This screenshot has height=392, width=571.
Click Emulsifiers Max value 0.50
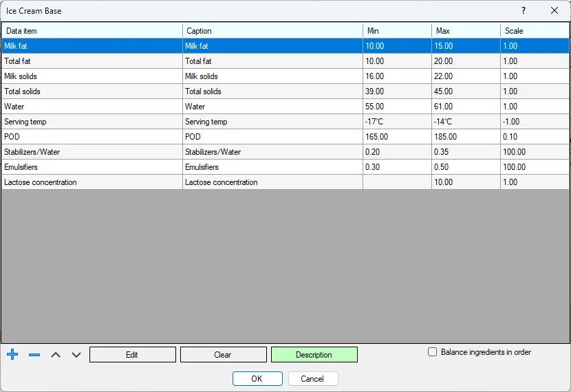click(x=466, y=167)
